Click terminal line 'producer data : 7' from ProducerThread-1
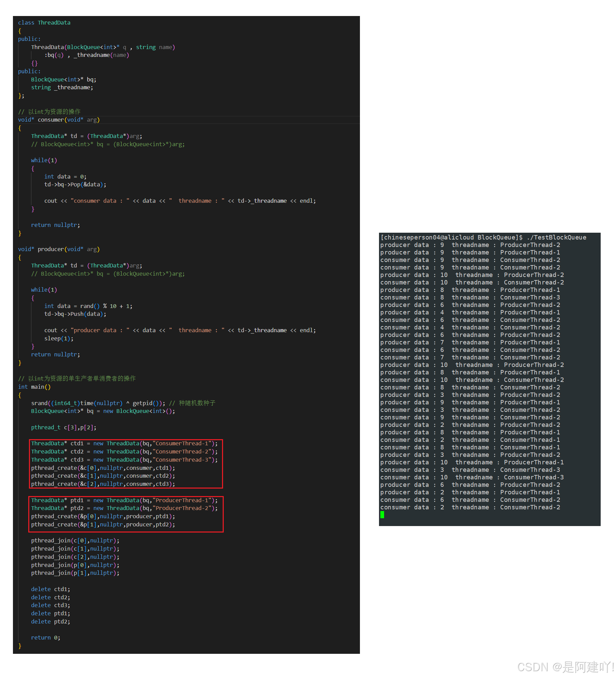The image size is (616, 678). (470, 342)
